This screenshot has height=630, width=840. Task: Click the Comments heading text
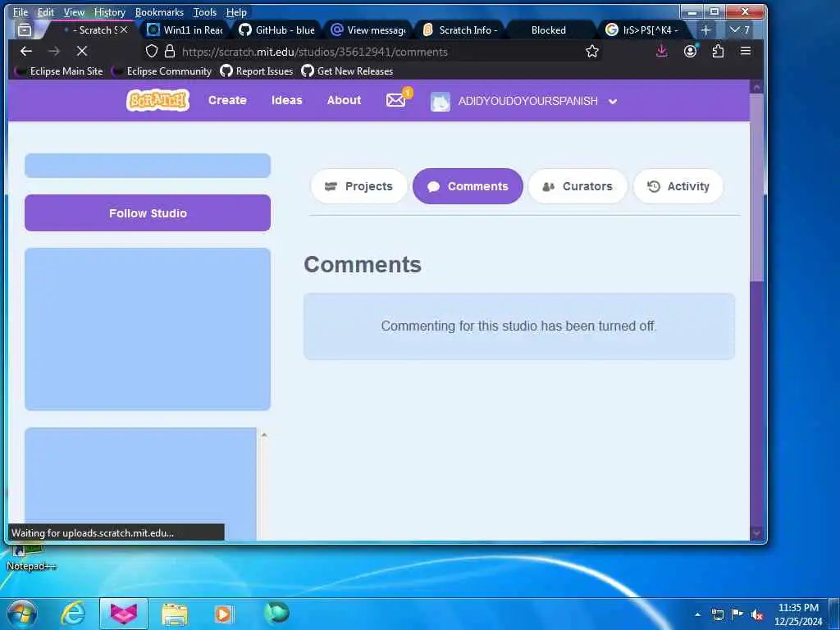pyautogui.click(x=363, y=265)
